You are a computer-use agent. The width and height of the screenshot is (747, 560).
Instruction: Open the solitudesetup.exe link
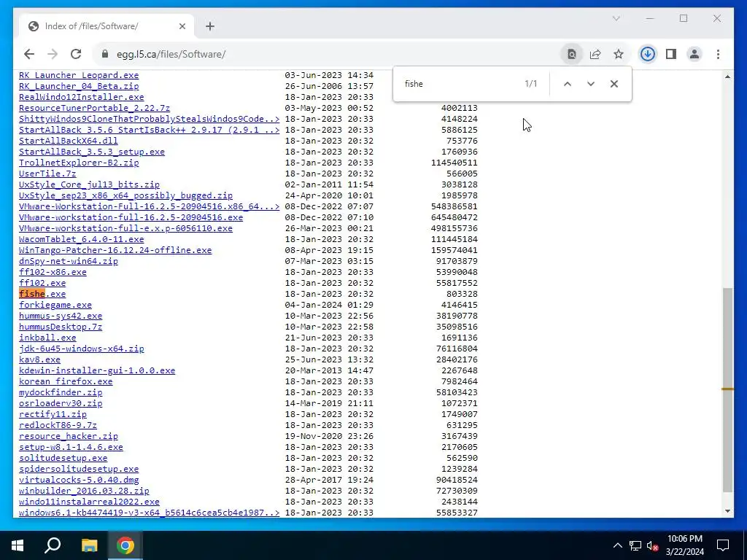pyautogui.click(x=63, y=458)
